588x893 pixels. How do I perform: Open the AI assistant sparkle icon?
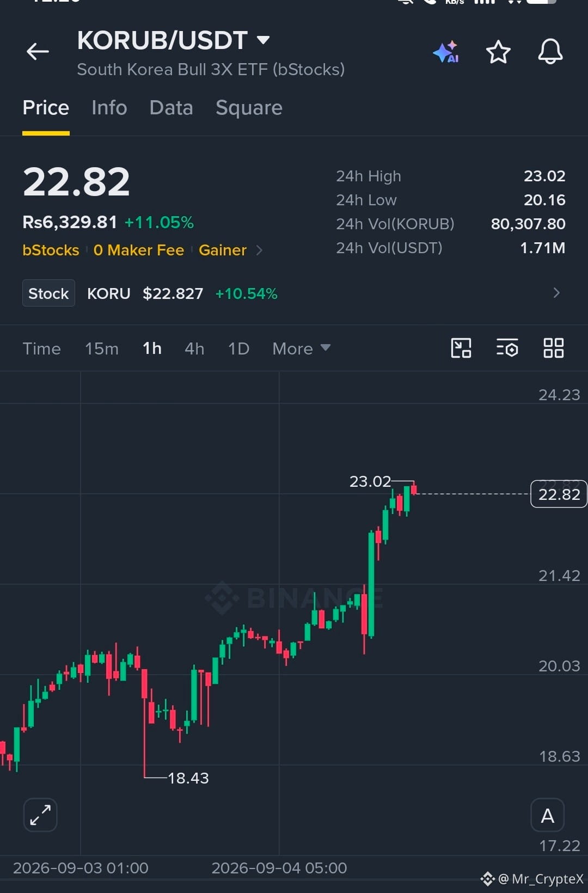click(446, 52)
